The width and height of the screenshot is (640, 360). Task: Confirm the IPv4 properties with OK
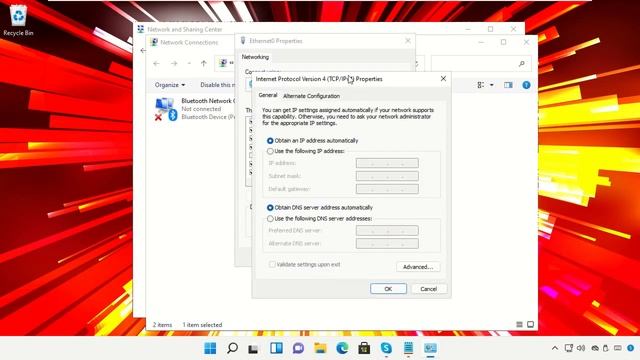[x=388, y=289]
